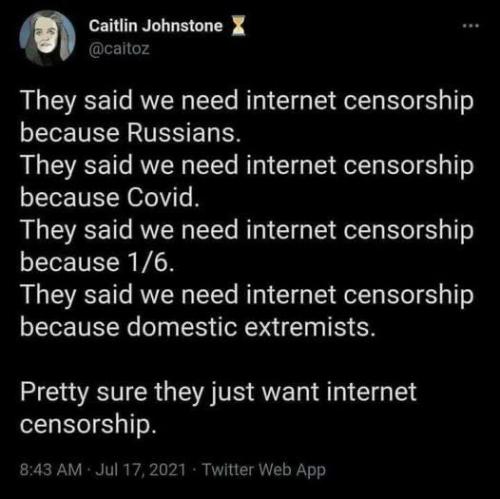This screenshot has width=500, height=499.
Task: Open the Caitlin Johnstone display name link
Action: click(156, 26)
